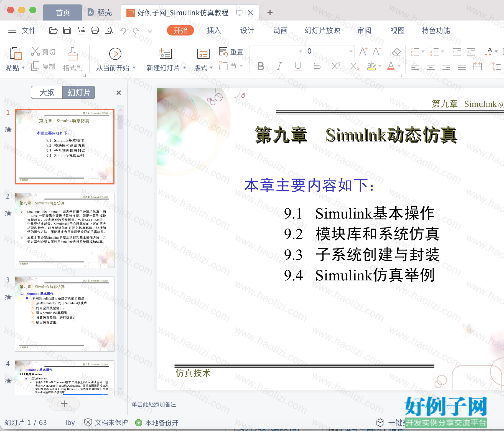Image resolution: width=504 pixels, height=431 pixels.
Task: Add a new document tab with plus
Action: (x=270, y=12)
